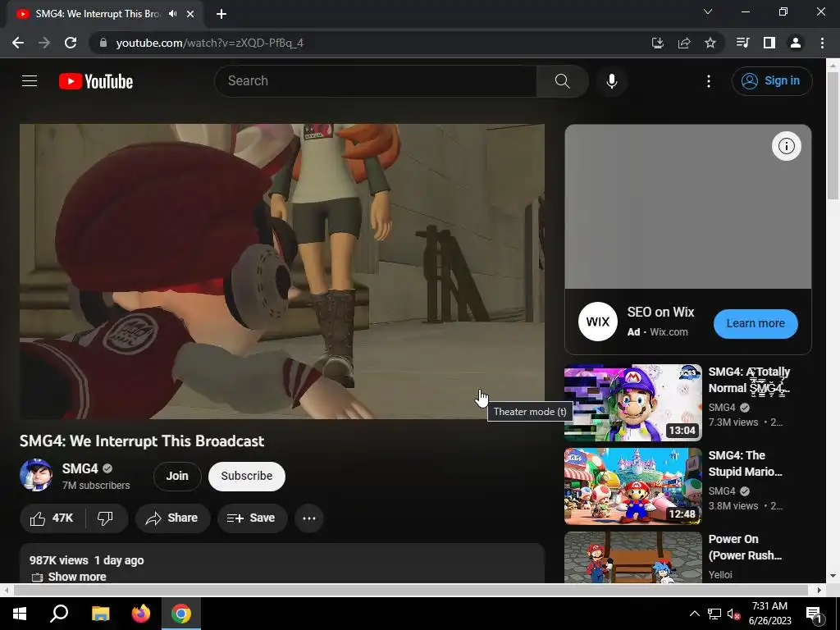Viewport: 840px width, 630px height.
Task: Open Chrome three-dot menu
Action: coord(822,43)
